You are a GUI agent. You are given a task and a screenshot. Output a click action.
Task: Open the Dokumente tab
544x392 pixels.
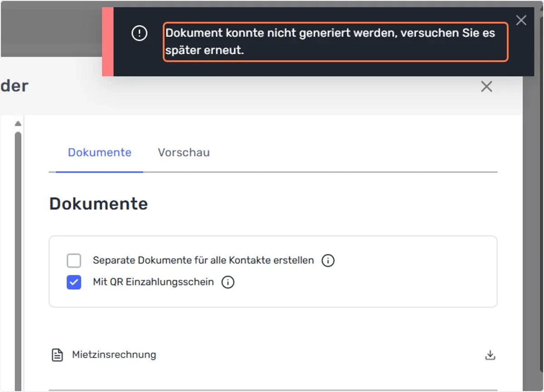pyautogui.click(x=100, y=152)
